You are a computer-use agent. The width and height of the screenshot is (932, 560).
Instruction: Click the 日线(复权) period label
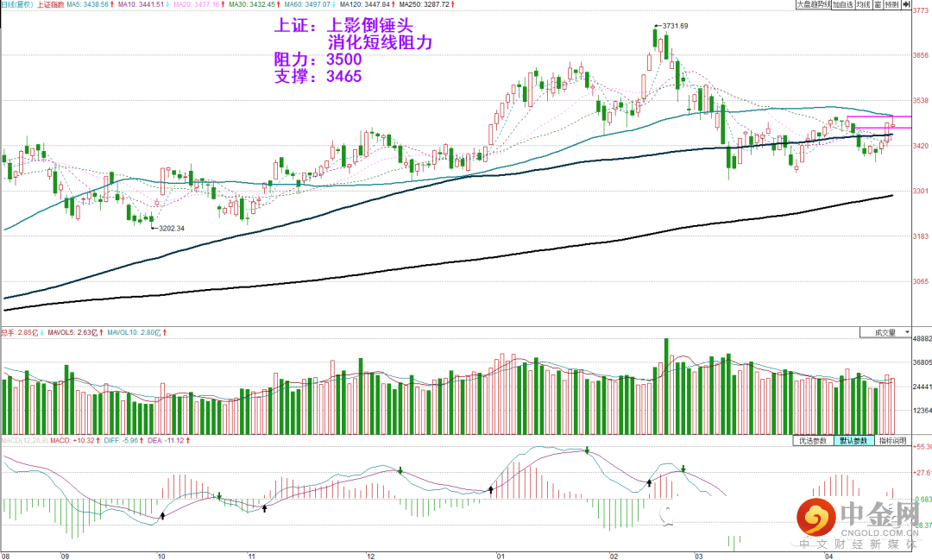pyautogui.click(x=16, y=4)
